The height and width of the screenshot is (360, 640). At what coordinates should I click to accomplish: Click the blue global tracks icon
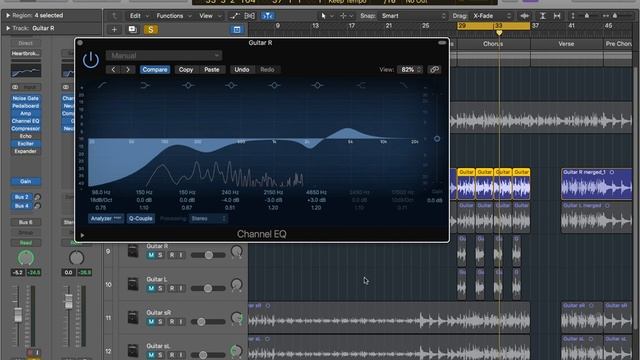tap(237, 29)
